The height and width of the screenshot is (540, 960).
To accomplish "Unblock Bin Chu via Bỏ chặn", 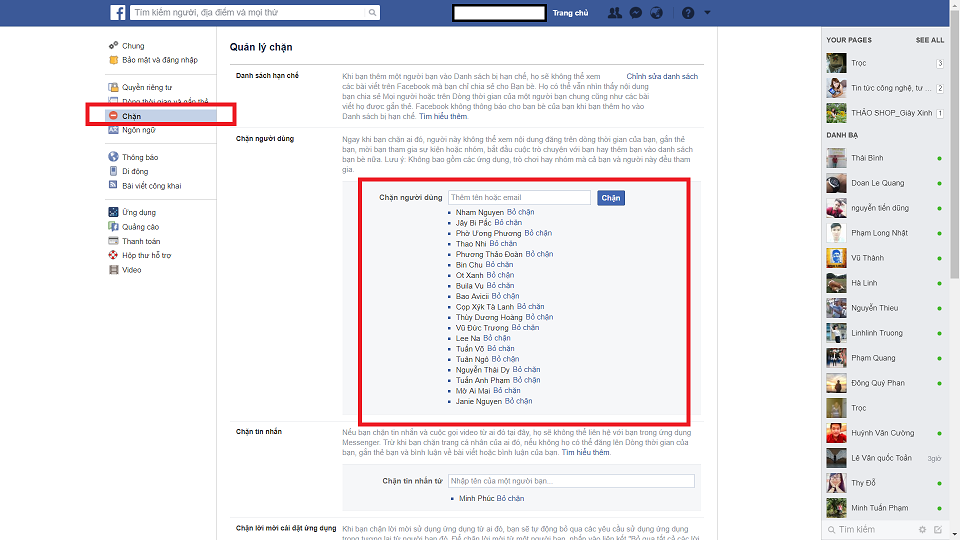I will (x=500, y=264).
